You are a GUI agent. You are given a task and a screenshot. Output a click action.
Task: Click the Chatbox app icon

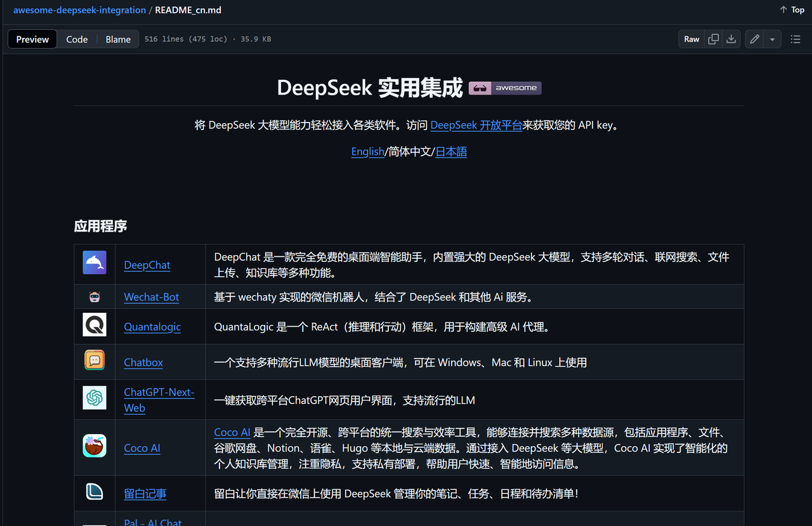(x=95, y=360)
